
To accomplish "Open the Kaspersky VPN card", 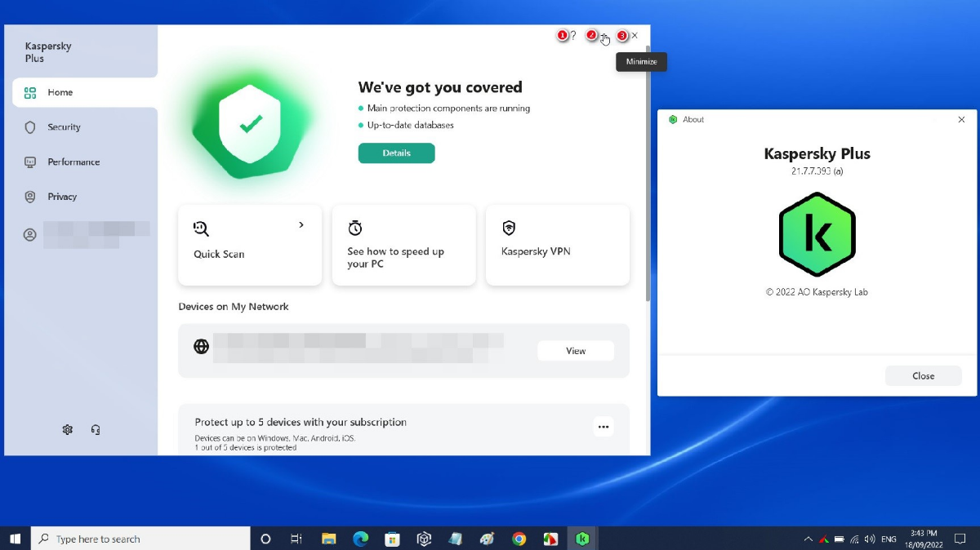I will point(557,245).
